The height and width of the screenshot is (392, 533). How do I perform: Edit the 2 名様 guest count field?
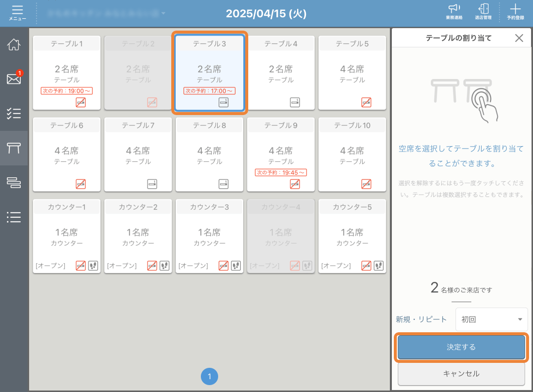461,288
